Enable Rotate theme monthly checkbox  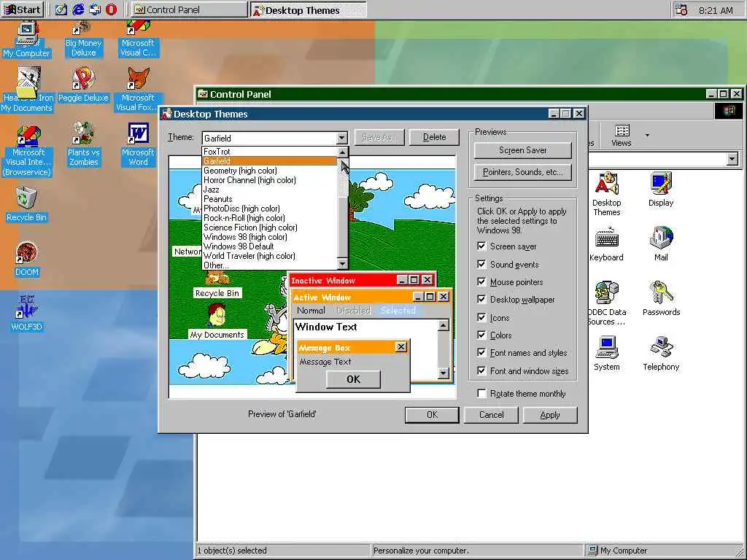[481, 393]
